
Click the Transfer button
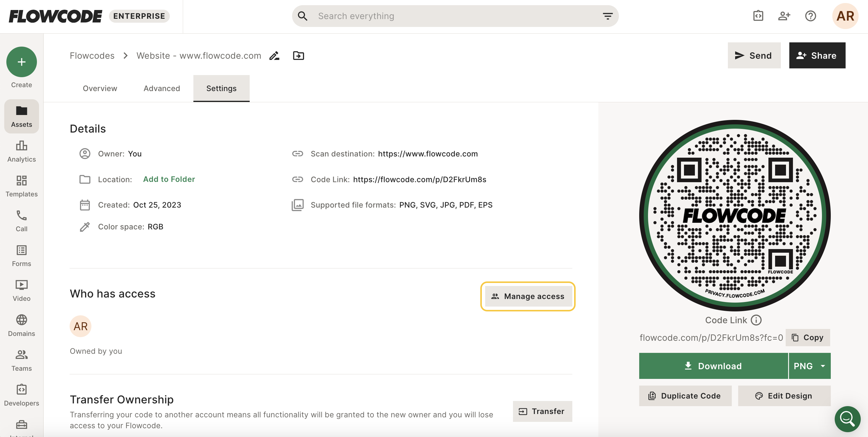[542, 411]
